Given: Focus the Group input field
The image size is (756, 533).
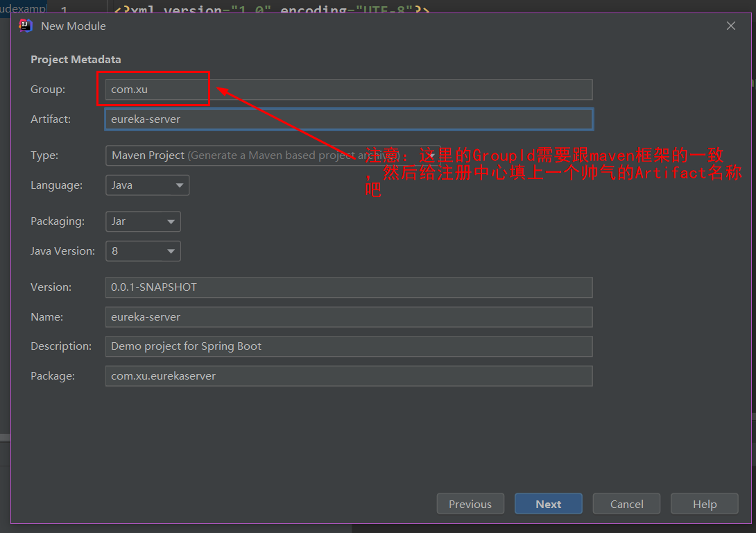Looking at the screenshot, I should click(349, 90).
